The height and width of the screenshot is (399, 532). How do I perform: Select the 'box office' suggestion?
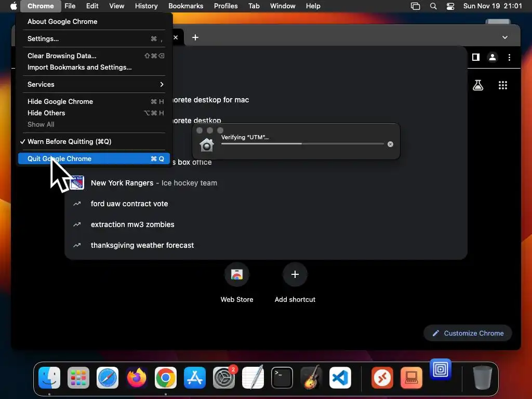coord(267,162)
